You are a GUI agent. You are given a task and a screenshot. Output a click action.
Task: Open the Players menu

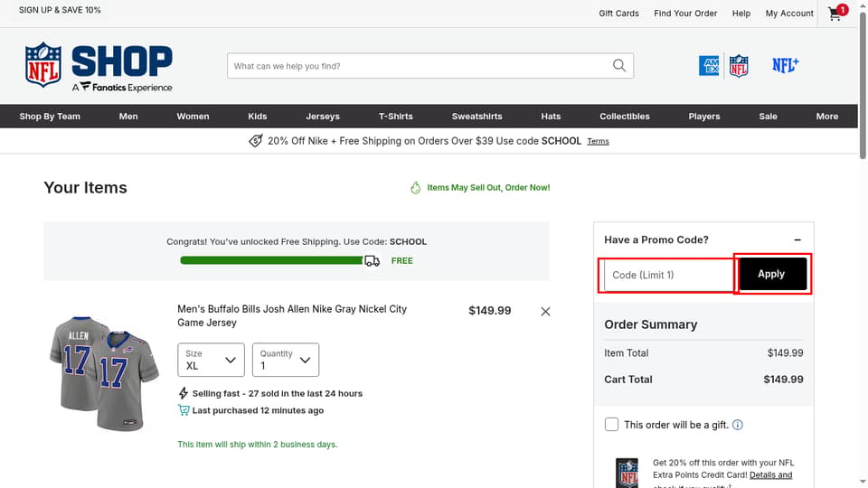[704, 117]
